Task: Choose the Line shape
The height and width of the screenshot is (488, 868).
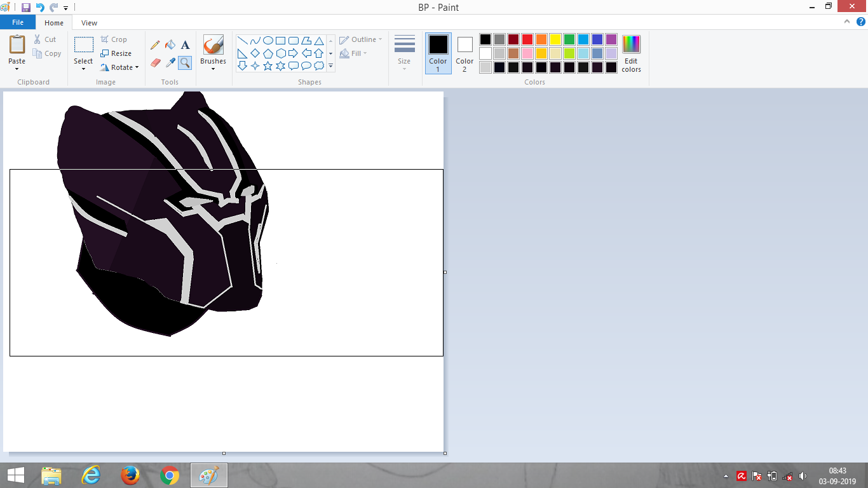Action: (x=243, y=41)
